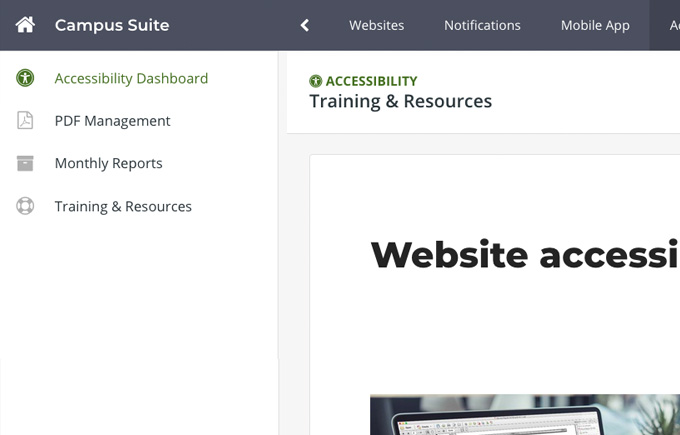Select Training & Resources in the sidebar
This screenshot has height=435, width=680.
[x=123, y=206]
